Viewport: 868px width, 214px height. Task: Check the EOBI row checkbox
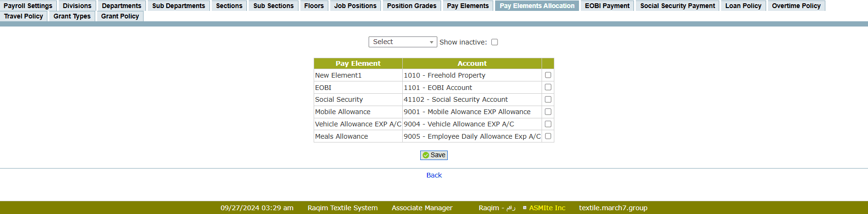coord(548,87)
